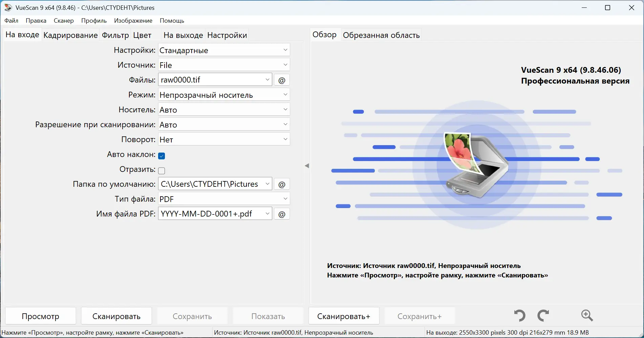This screenshot has width=644, height=338.
Task: Enable the Отразить mirror option
Action: tap(162, 171)
